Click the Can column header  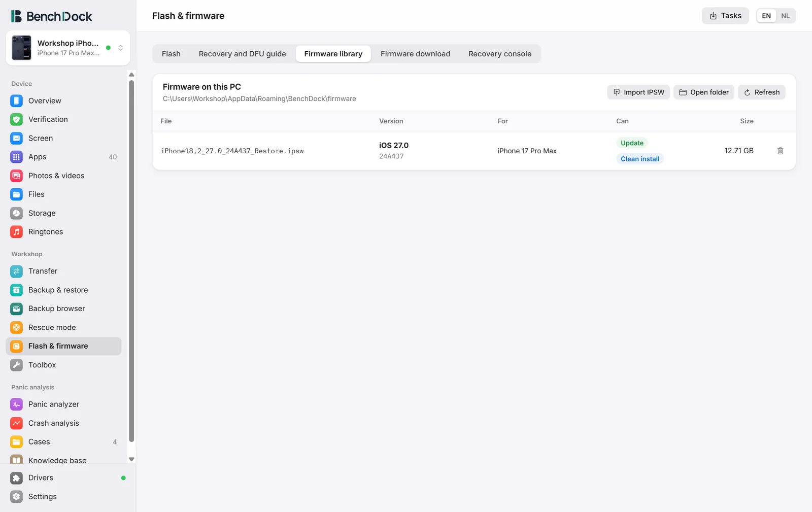click(622, 121)
